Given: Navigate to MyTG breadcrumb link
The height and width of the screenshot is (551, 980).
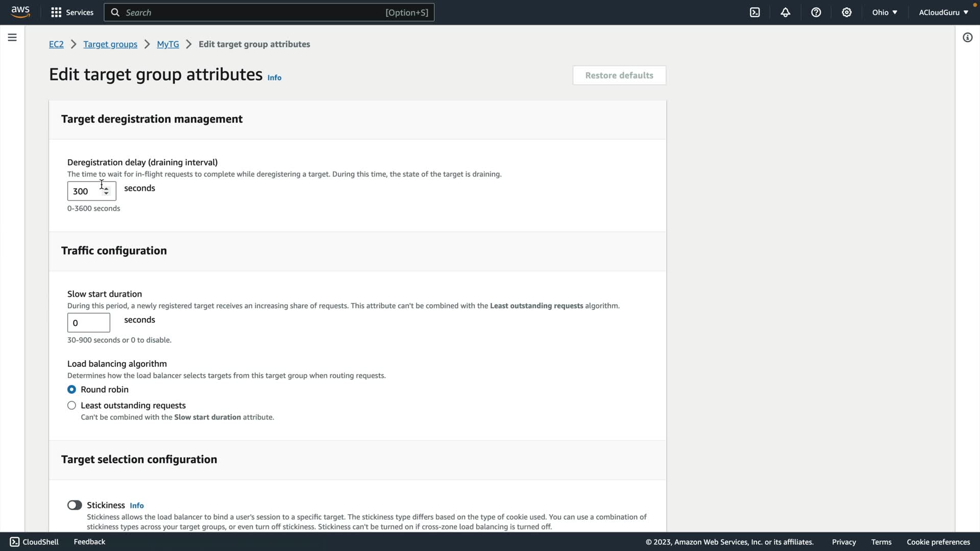Looking at the screenshot, I should (x=167, y=44).
